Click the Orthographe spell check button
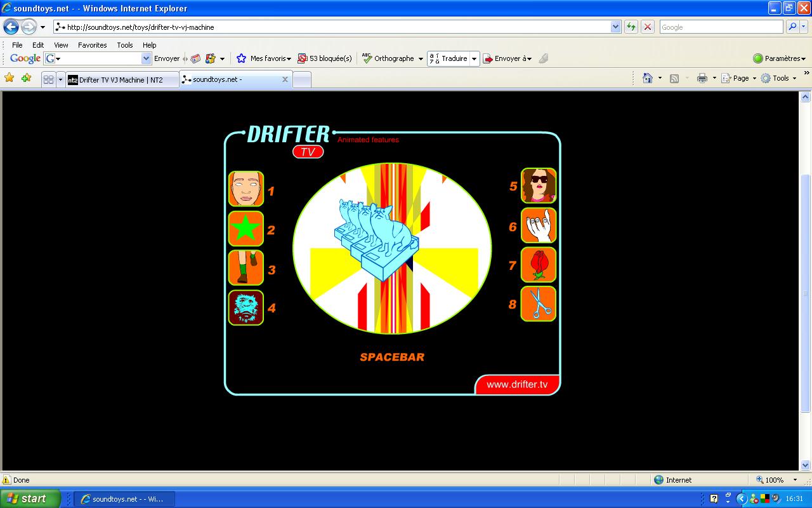 [388, 58]
